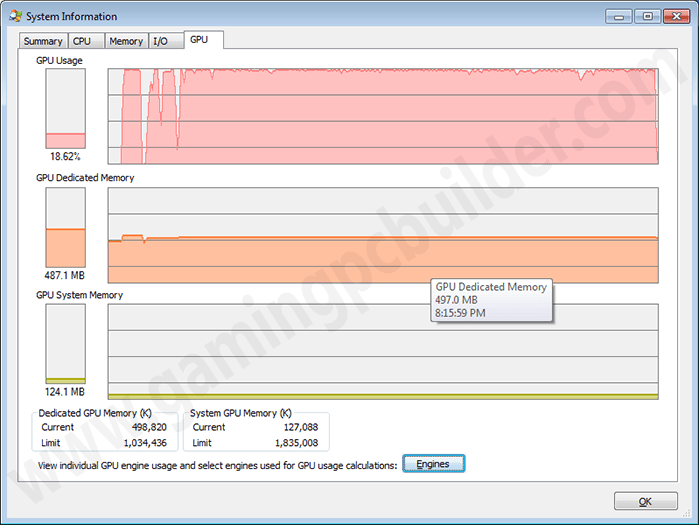
Task: Click the GPU System Memory level meter
Action: click(x=66, y=344)
